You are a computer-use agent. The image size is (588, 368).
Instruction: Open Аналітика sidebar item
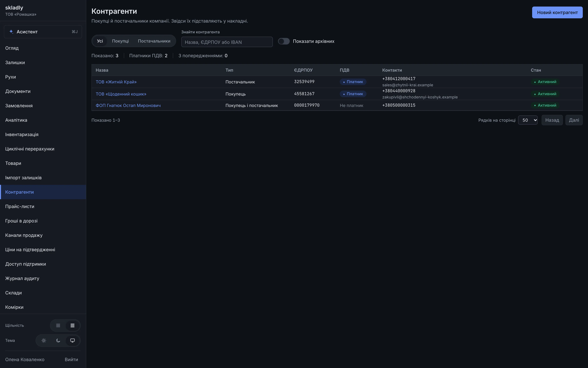[43, 120]
